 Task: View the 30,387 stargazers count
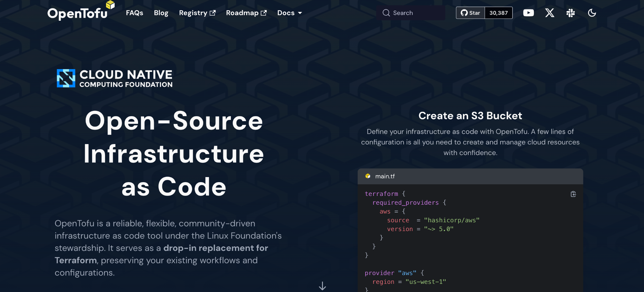(498, 13)
